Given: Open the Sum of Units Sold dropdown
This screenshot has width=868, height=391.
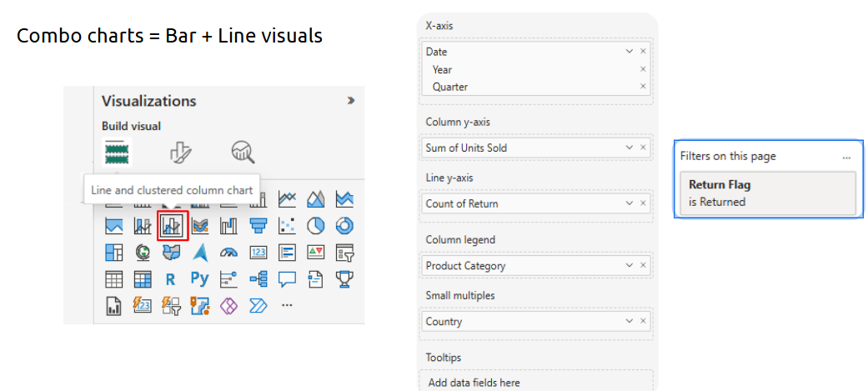Looking at the screenshot, I should (629, 148).
